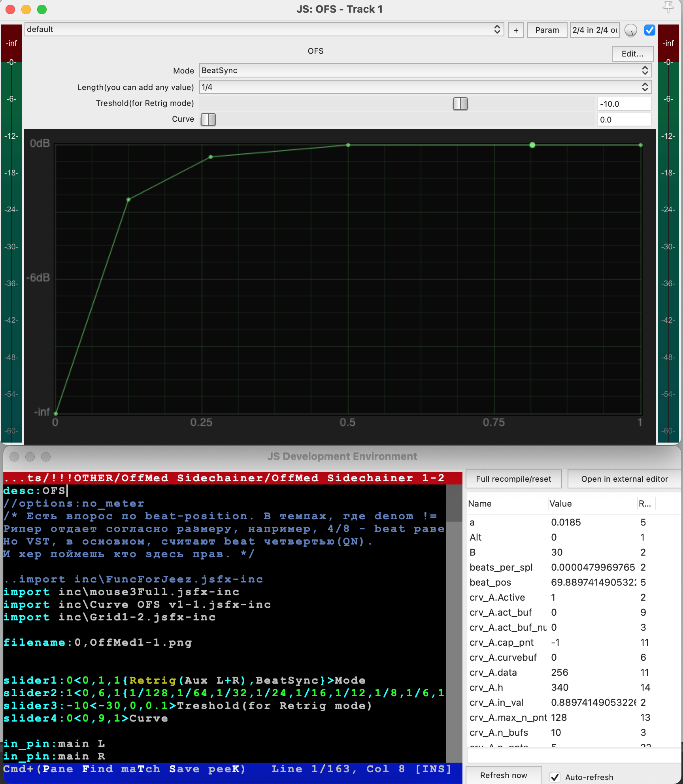Click the curve end point at 1
Viewport: 683px width, 784px height.
[641, 145]
